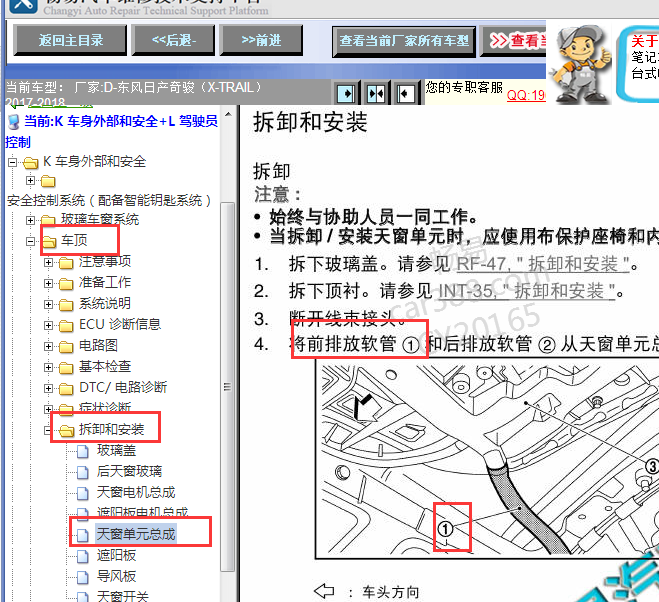Click the tree panel vertical scrollbar thumb
The image size is (659, 602).
(x=228, y=387)
